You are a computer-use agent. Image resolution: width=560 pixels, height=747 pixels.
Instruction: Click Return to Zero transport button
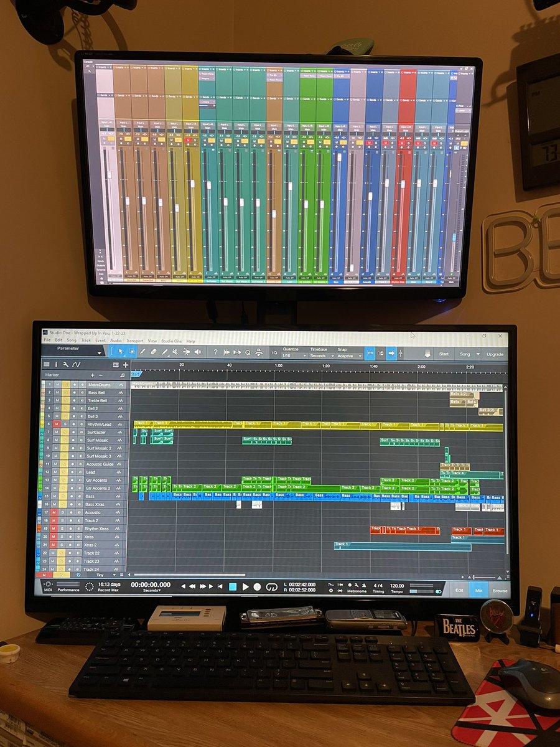[220, 586]
